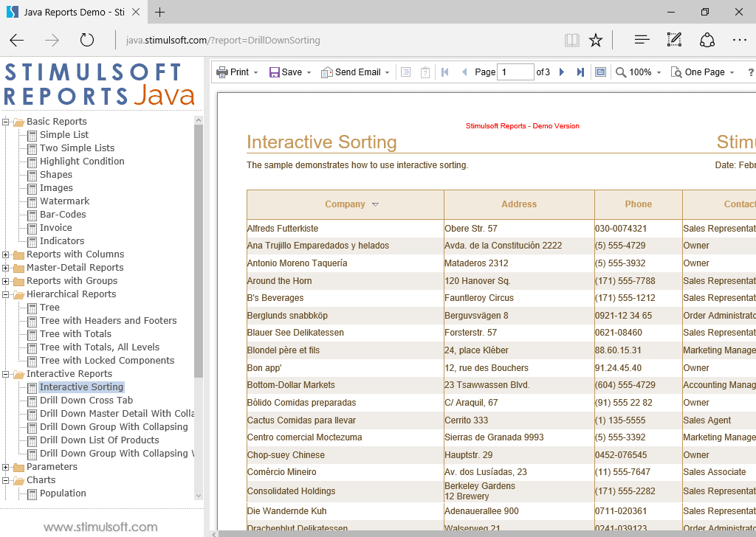This screenshot has width=756, height=537.
Task: Click the Save floppy disk icon
Action: pyautogui.click(x=275, y=72)
